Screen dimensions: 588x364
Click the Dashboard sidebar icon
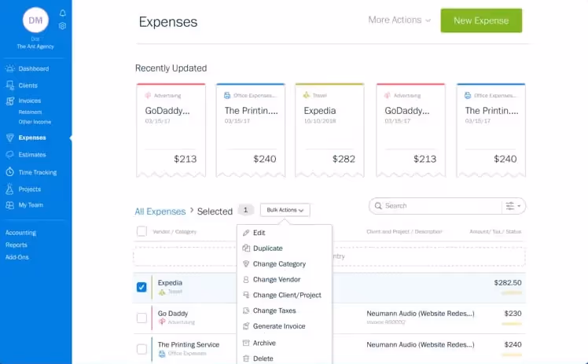(9, 68)
